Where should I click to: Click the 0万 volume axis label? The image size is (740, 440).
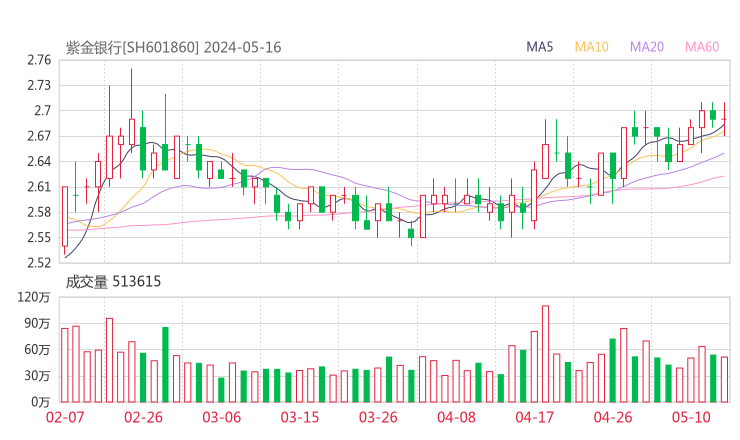pos(41,402)
